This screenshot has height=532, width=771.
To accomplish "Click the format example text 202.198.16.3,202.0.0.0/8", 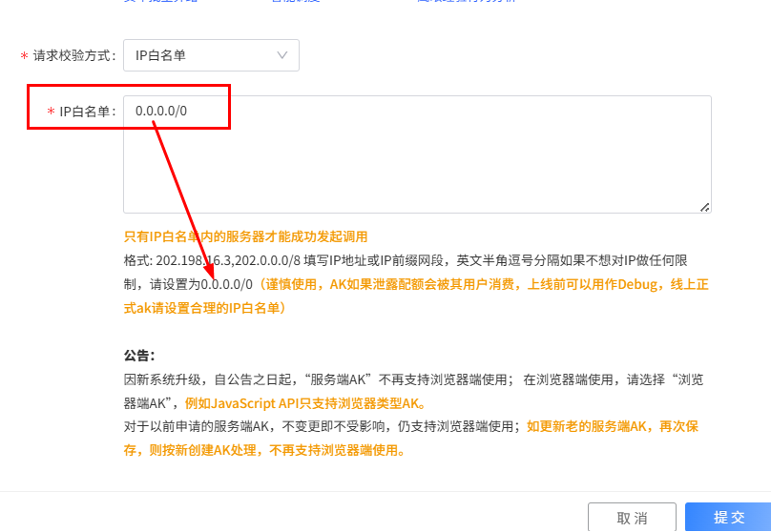I will tap(228, 260).
